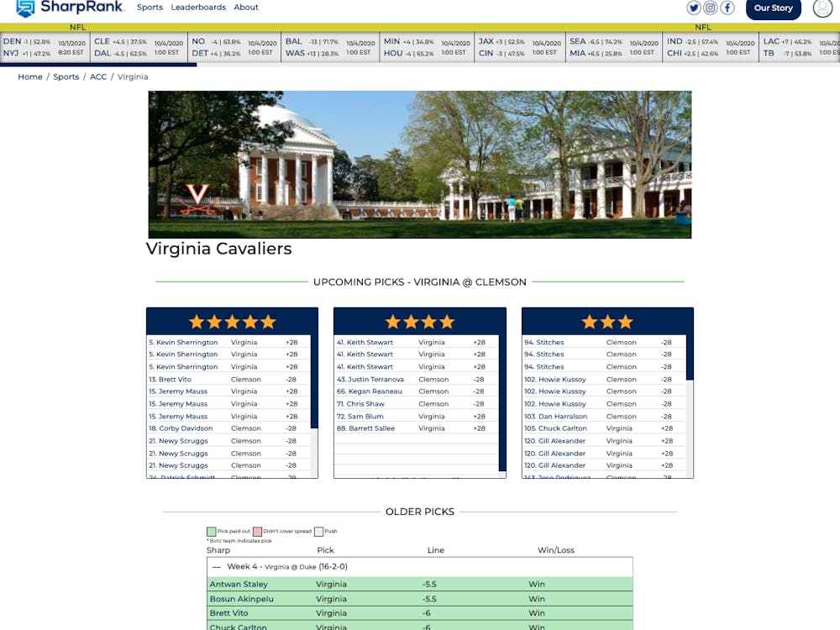Navigate to Home via the breadcrumb
This screenshot has height=630, width=840.
pyautogui.click(x=30, y=76)
